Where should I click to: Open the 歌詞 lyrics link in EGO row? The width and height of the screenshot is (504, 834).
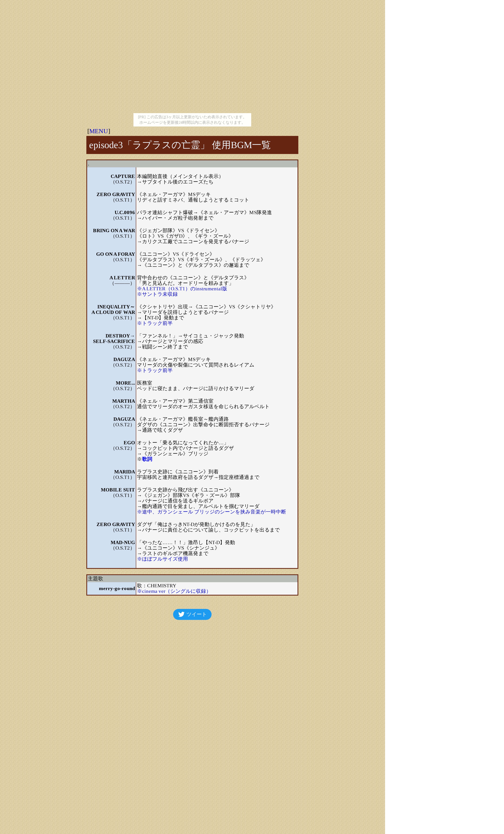pyautogui.click(x=147, y=459)
